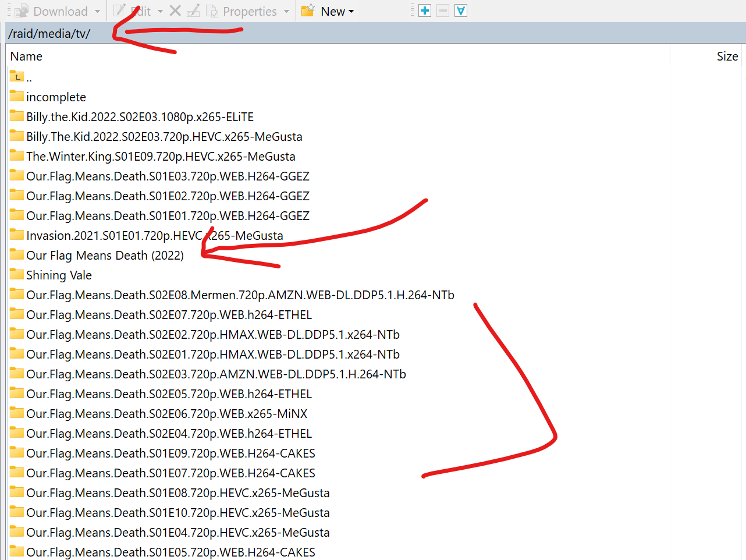Click the New button label
Screen dimensions: 746x560
coord(332,10)
